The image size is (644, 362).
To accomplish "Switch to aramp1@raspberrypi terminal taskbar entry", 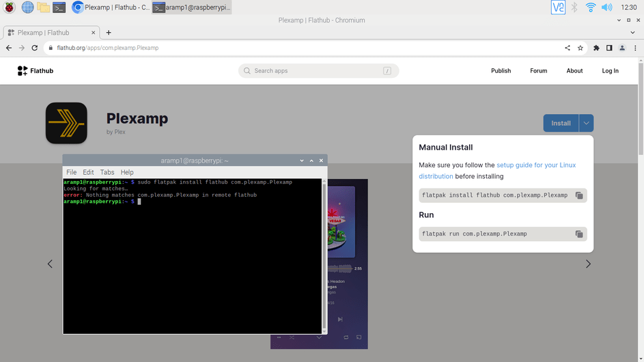I will [192, 8].
